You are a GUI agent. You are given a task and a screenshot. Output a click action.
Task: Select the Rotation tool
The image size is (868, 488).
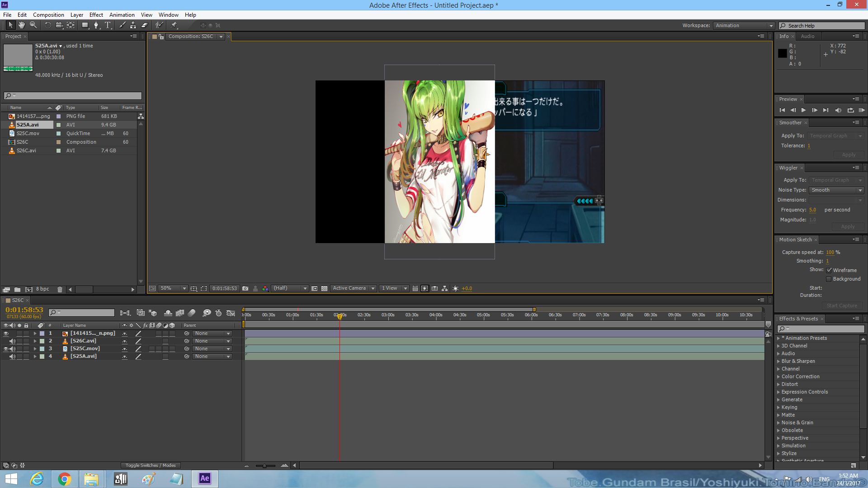pyautogui.click(x=47, y=25)
